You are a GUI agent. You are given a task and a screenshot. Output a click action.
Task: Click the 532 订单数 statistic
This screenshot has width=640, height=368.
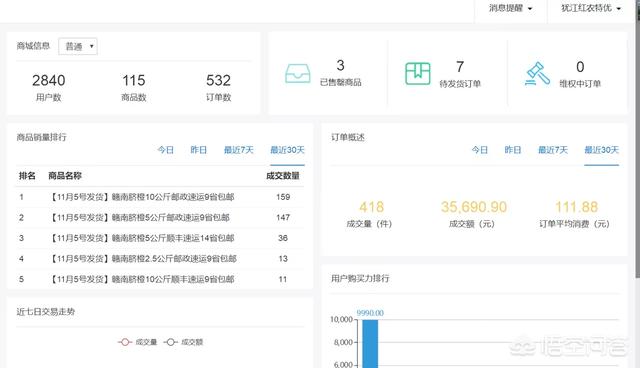(218, 87)
